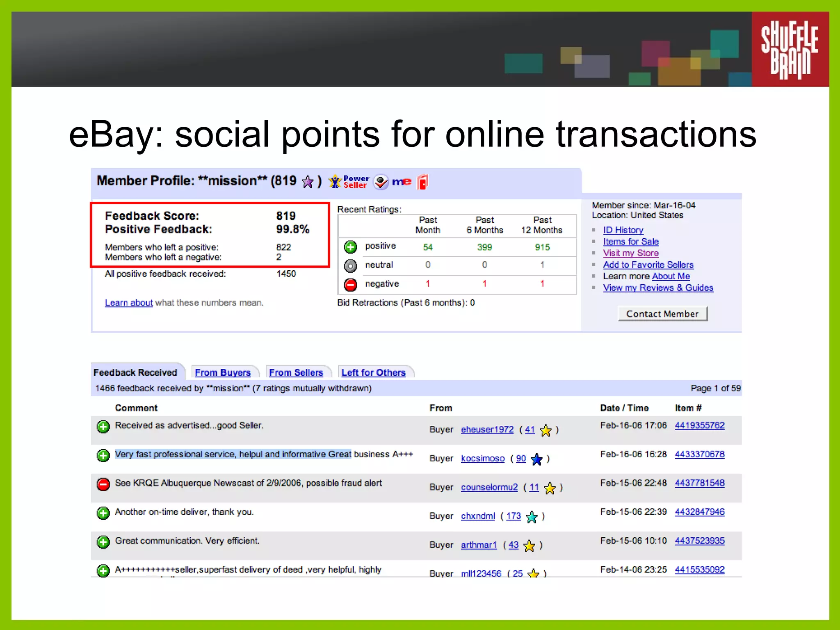The width and height of the screenshot is (840, 630).
Task: Click chxndml's feedback score 173
Action: click(514, 516)
